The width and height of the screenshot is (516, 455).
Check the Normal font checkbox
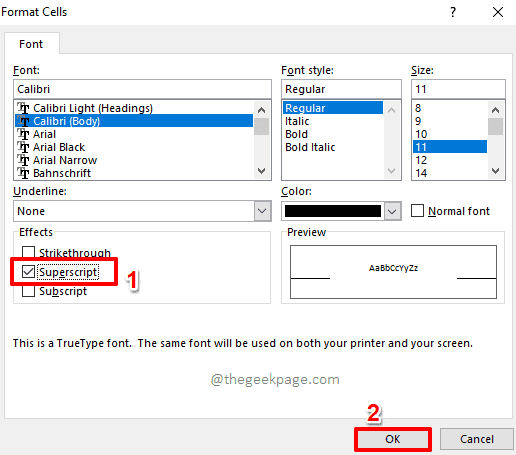pos(417,211)
